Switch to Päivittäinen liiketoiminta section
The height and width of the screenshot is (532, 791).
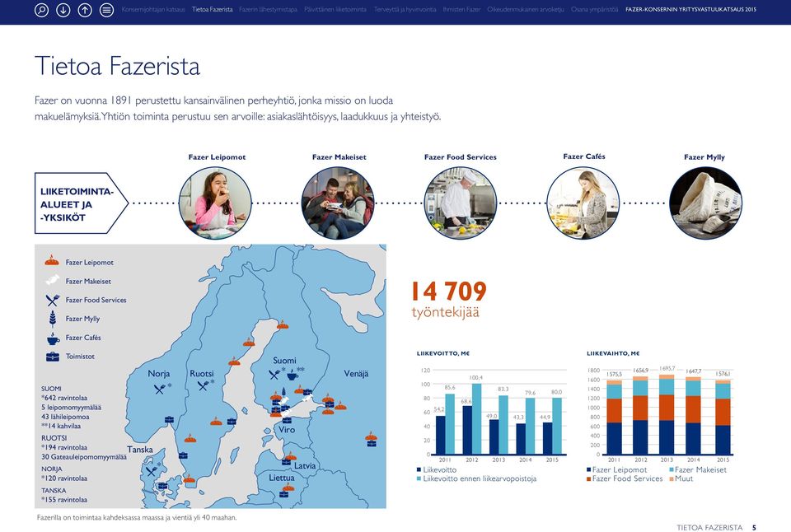coord(335,10)
